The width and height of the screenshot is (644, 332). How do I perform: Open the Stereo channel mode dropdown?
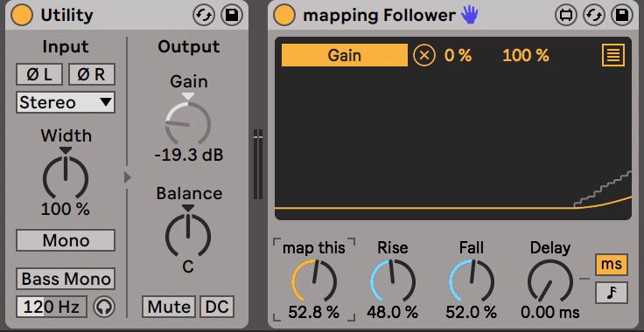coord(66,102)
